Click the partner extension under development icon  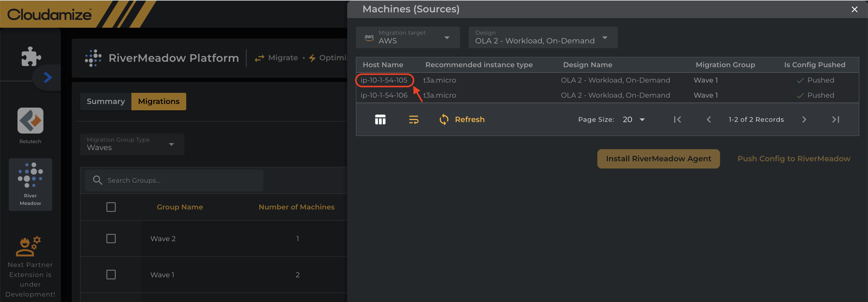pos(28,246)
